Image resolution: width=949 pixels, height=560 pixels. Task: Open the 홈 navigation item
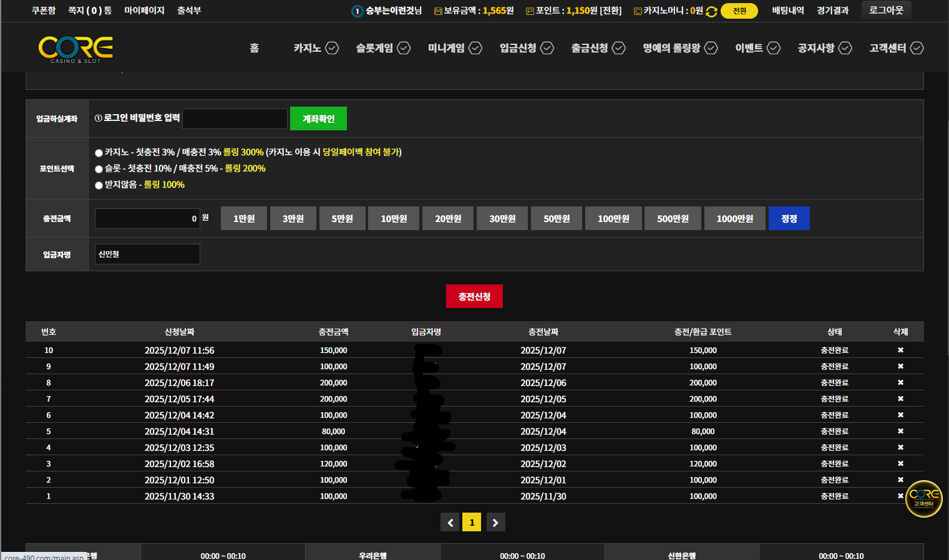tap(254, 48)
